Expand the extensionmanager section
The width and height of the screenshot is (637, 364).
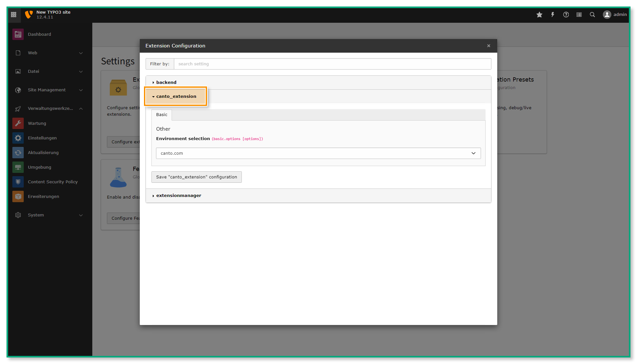[x=318, y=195]
